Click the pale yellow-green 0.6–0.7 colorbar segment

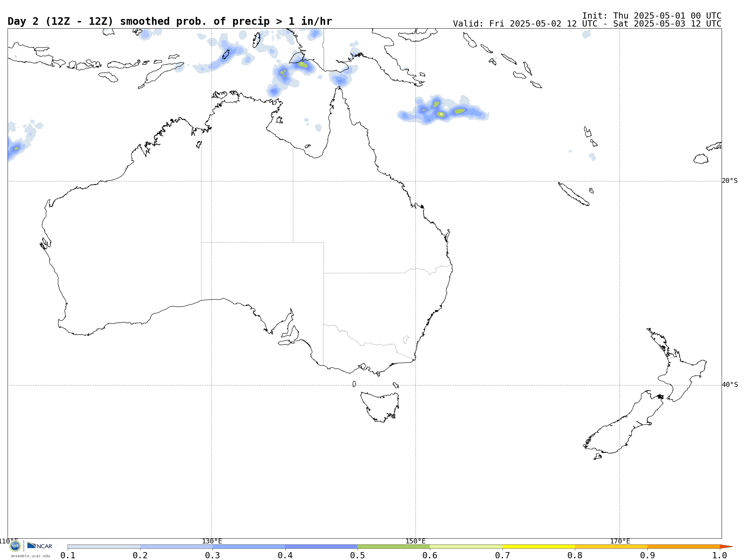[466, 547]
